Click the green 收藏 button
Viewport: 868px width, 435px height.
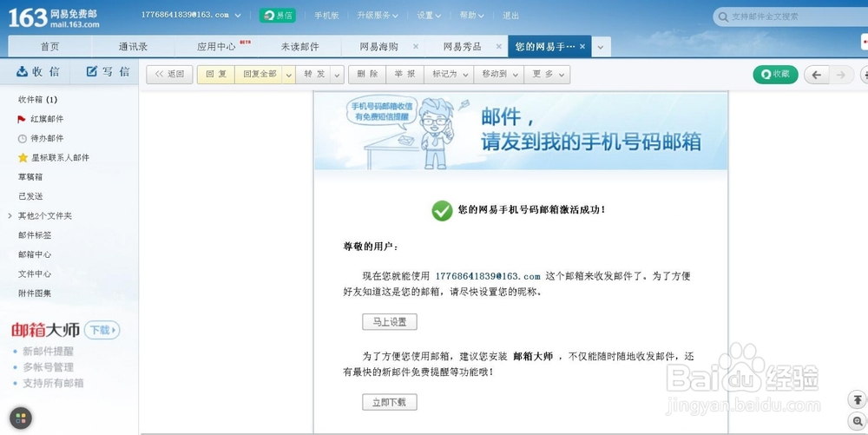pyautogui.click(x=775, y=74)
